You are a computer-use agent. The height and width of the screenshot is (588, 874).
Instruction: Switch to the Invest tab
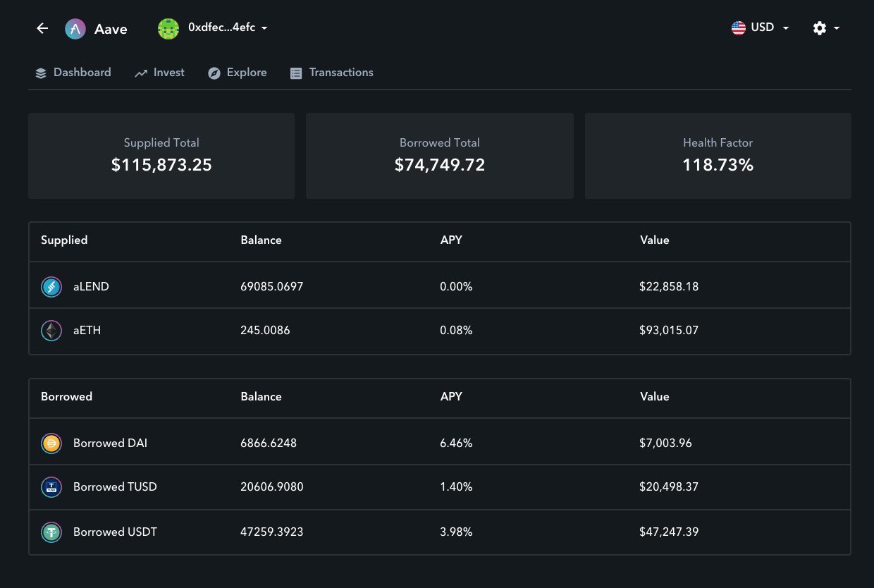click(x=160, y=73)
